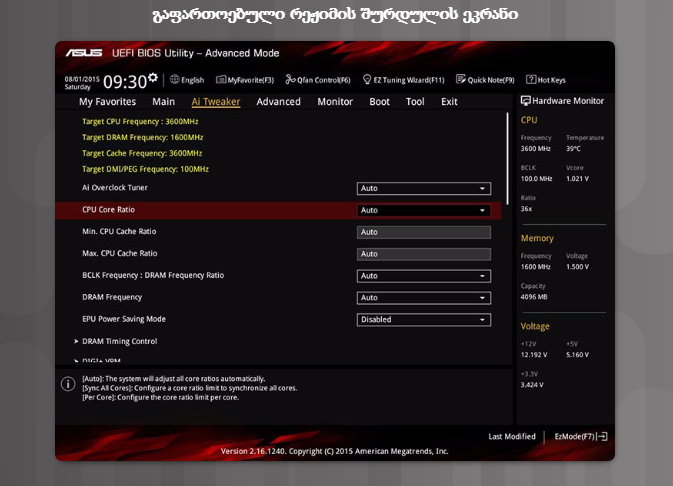
Task: Click the info icon in the help panel
Action: (68, 384)
